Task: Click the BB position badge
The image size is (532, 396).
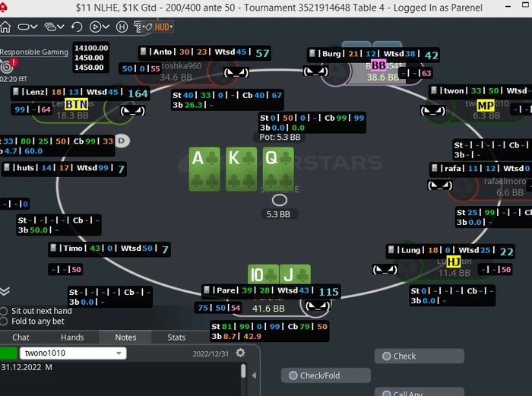Action: pyautogui.click(x=378, y=65)
